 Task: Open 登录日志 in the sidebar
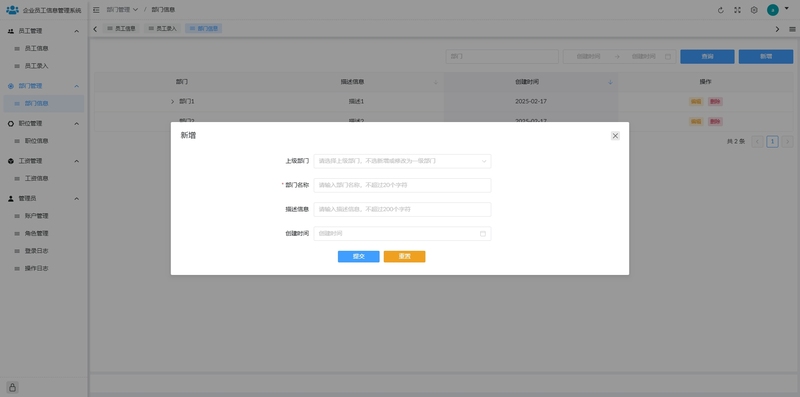click(37, 251)
